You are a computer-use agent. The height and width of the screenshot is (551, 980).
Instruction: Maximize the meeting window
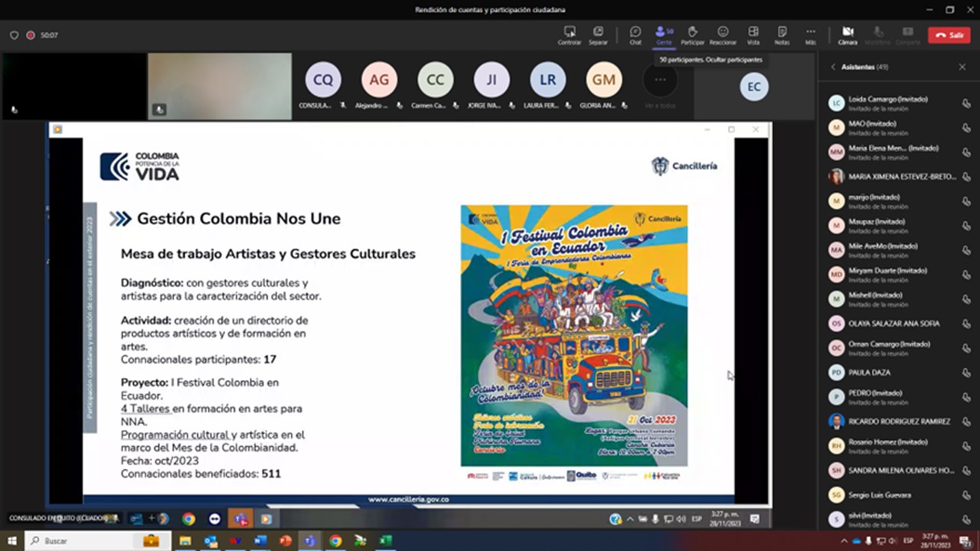(x=950, y=10)
